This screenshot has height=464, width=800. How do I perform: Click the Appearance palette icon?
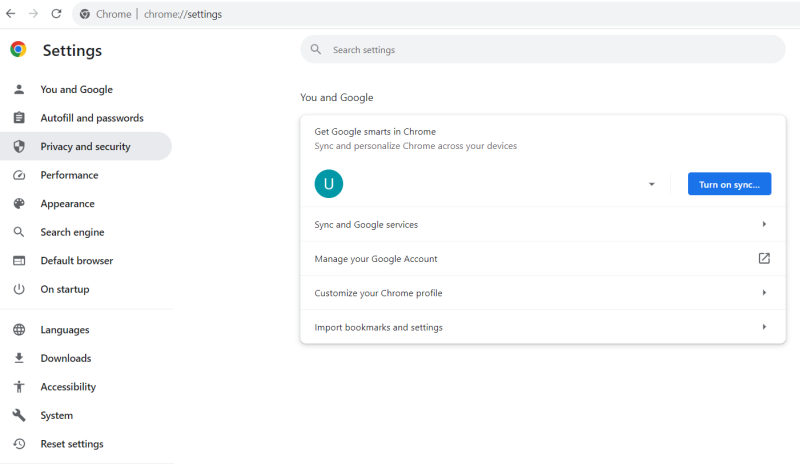coord(18,204)
